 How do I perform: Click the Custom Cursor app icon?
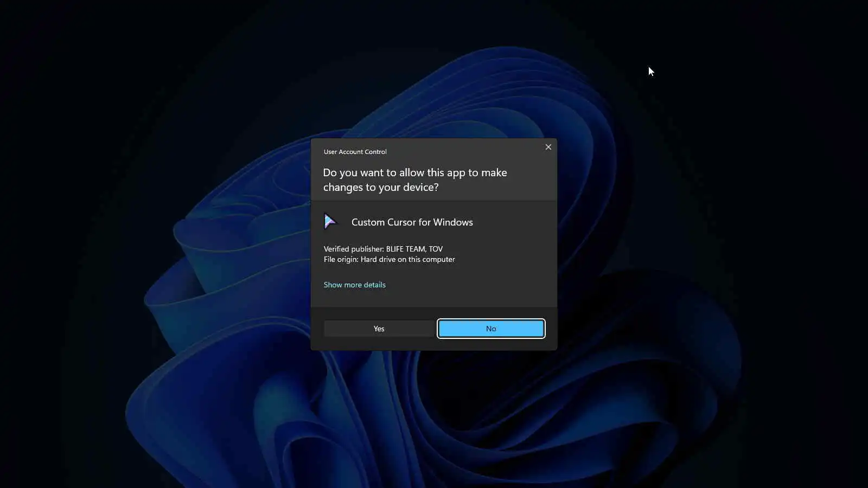tap(330, 221)
